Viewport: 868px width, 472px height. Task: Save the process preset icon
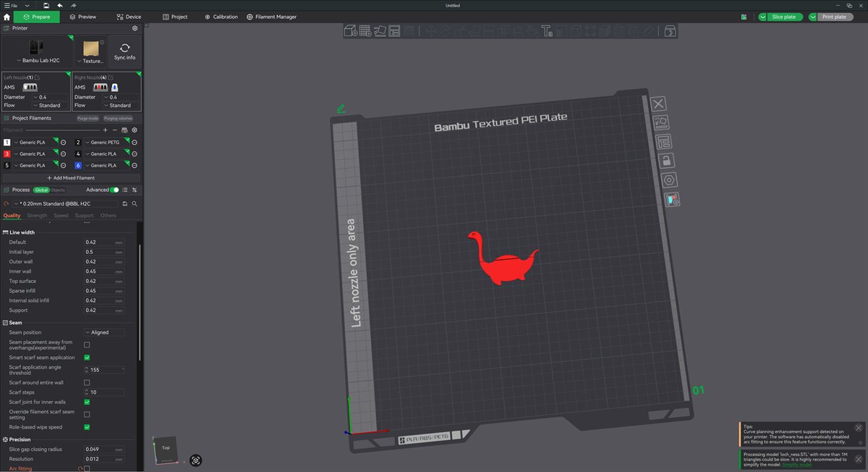[125, 204]
